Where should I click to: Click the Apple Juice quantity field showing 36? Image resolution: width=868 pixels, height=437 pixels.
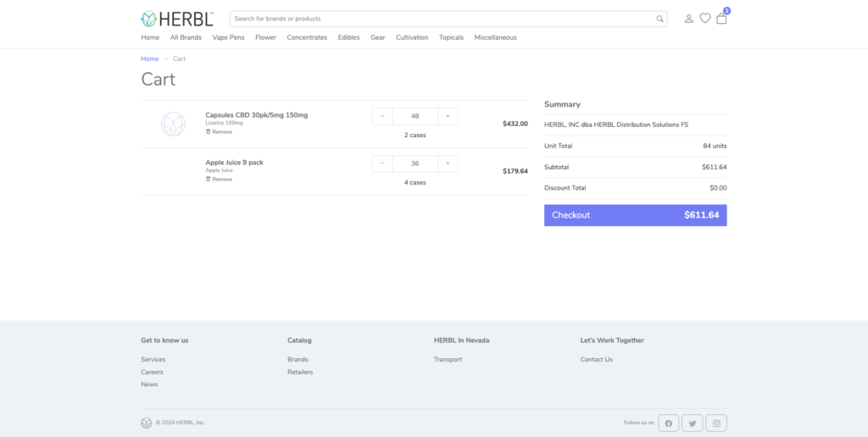coord(415,163)
